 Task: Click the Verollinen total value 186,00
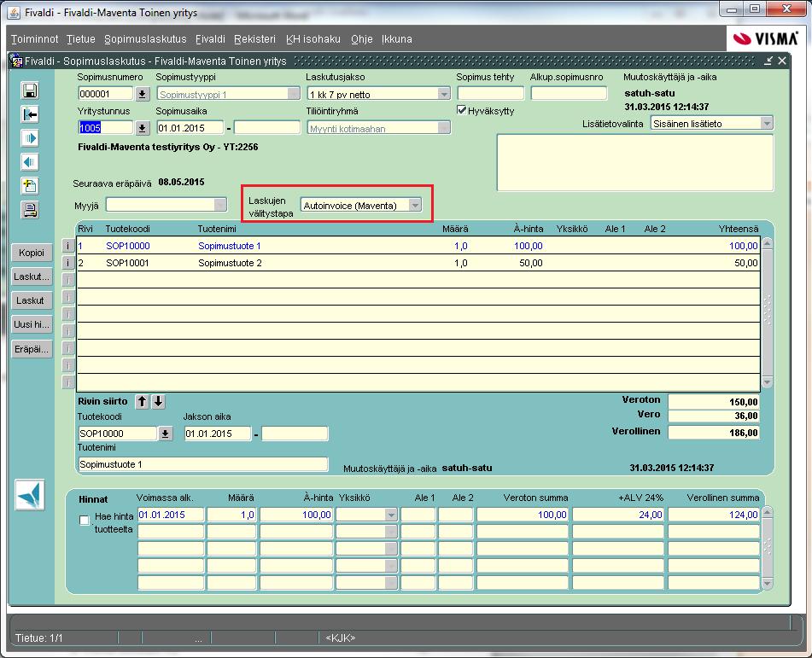714,433
